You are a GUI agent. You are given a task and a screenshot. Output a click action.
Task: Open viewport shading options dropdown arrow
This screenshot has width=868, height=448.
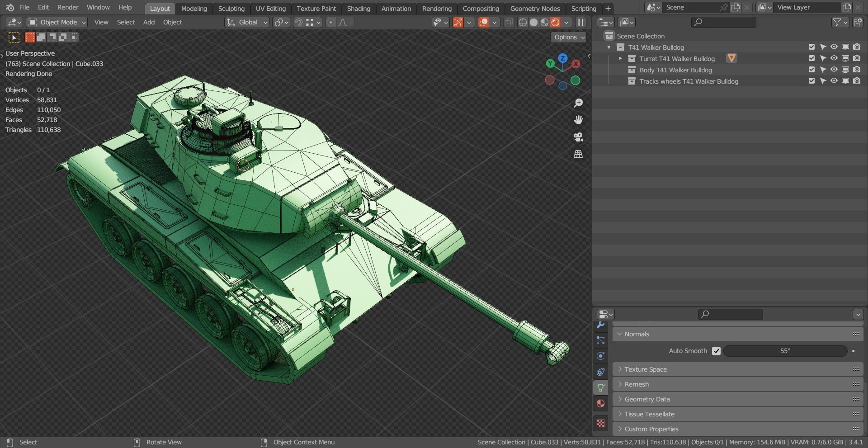[566, 23]
